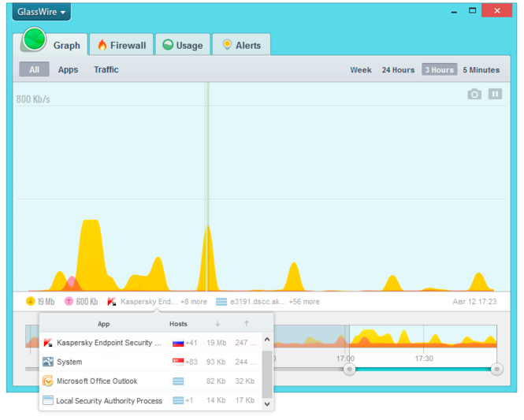Set time range to 5 Minutes

pyautogui.click(x=481, y=70)
